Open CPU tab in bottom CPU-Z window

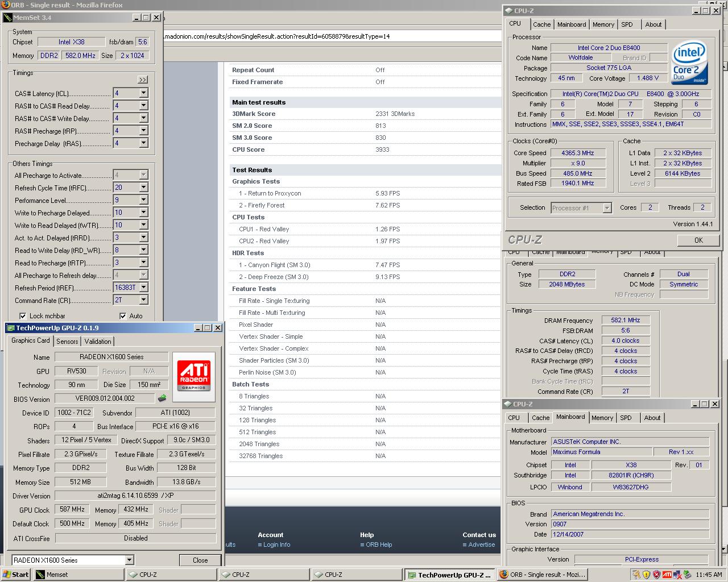point(514,418)
